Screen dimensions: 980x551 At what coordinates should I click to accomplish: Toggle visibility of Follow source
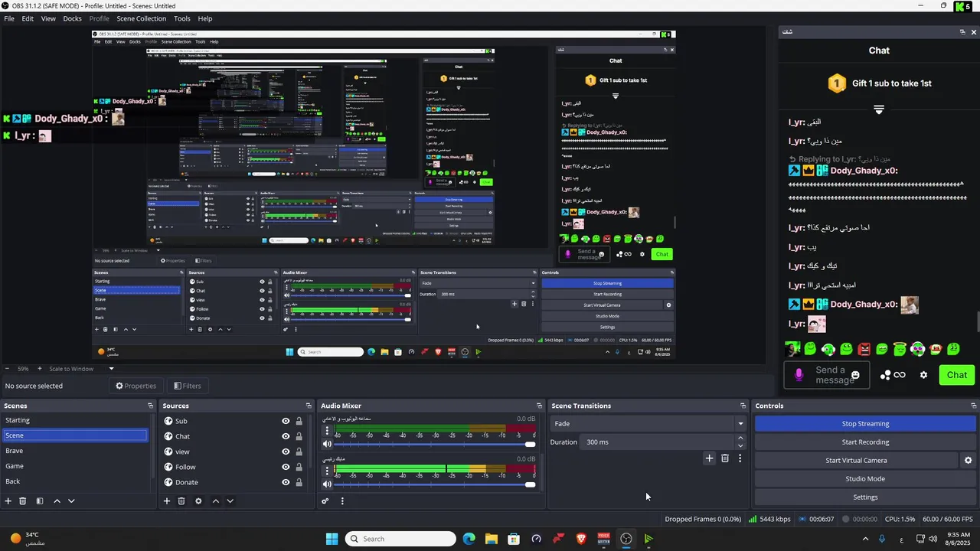point(286,467)
